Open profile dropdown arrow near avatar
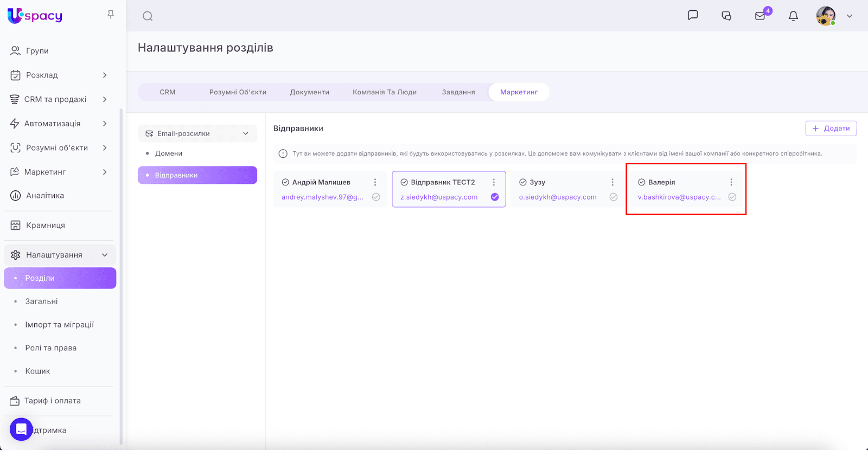Viewport: 868px width, 450px height. click(x=850, y=16)
